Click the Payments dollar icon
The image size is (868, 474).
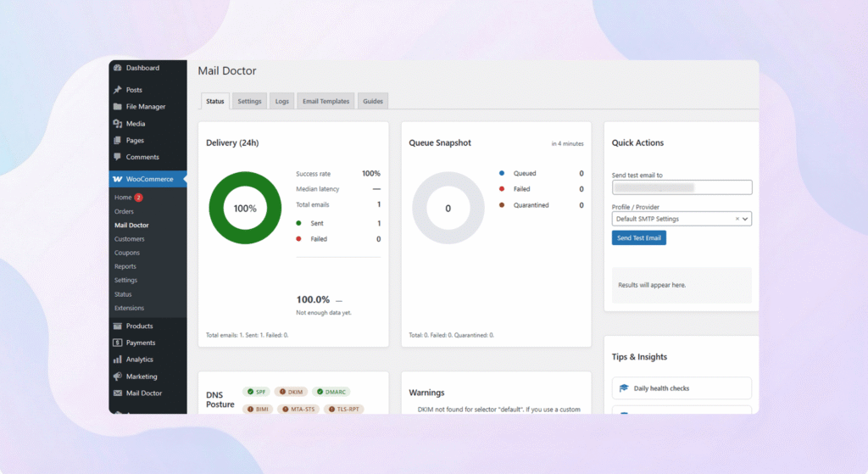tap(117, 343)
